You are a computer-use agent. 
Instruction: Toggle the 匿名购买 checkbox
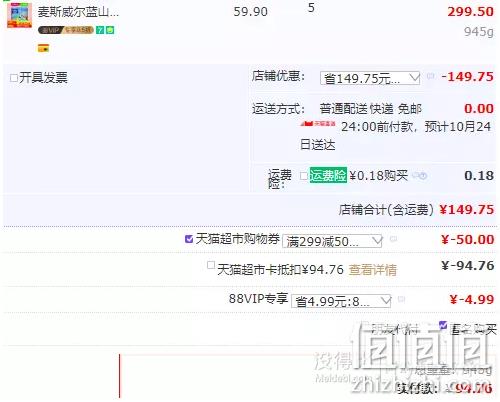[x=443, y=325]
